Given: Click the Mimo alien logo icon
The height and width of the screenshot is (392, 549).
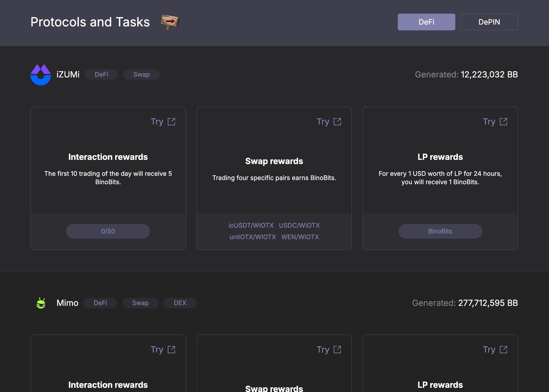Looking at the screenshot, I should click(x=41, y=303).
